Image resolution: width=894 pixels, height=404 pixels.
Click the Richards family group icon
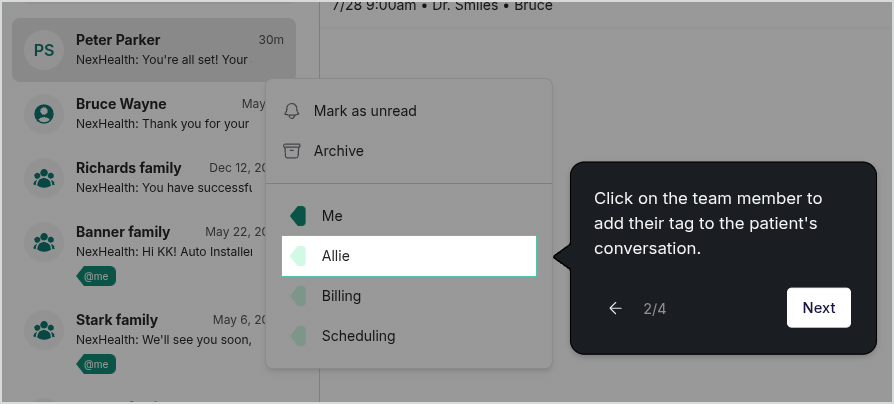(44, 178)
